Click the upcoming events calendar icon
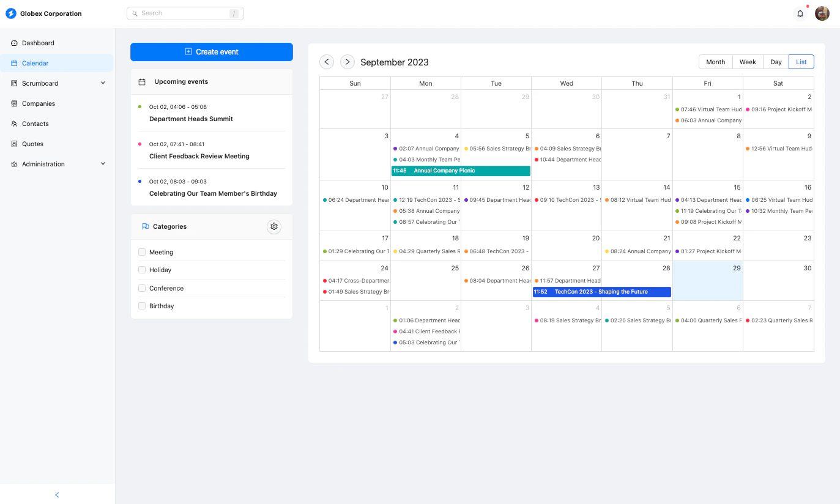The width and height of the screenshot is (840, 504). click(x=143, y=81)
